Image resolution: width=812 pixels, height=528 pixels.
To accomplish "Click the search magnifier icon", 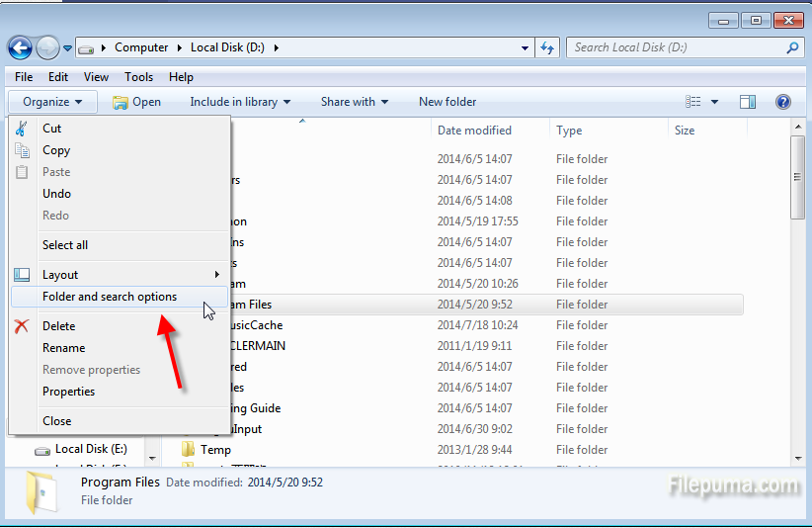I will pyautogui.click(x=792, y=47).
